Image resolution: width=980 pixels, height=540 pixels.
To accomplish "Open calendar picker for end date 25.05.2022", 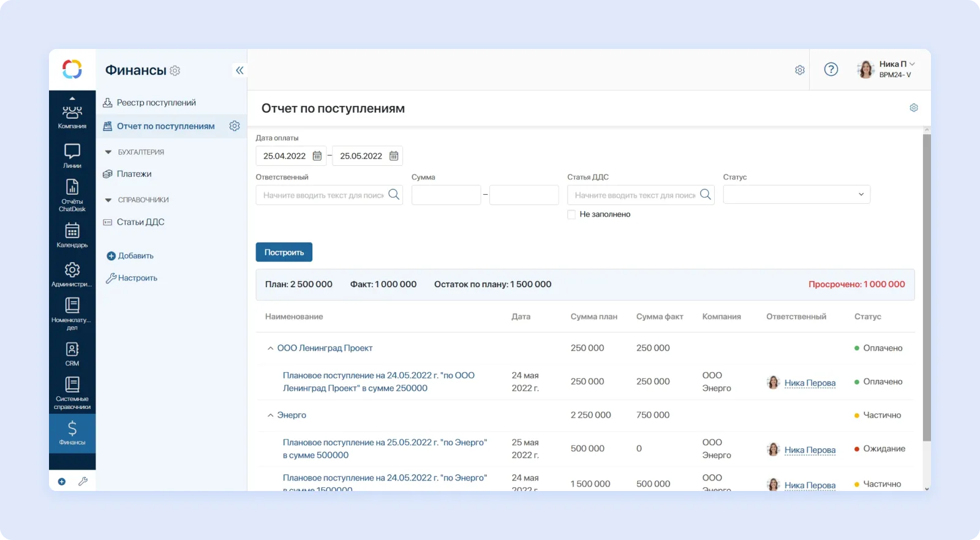I will (x=394, y=156).
